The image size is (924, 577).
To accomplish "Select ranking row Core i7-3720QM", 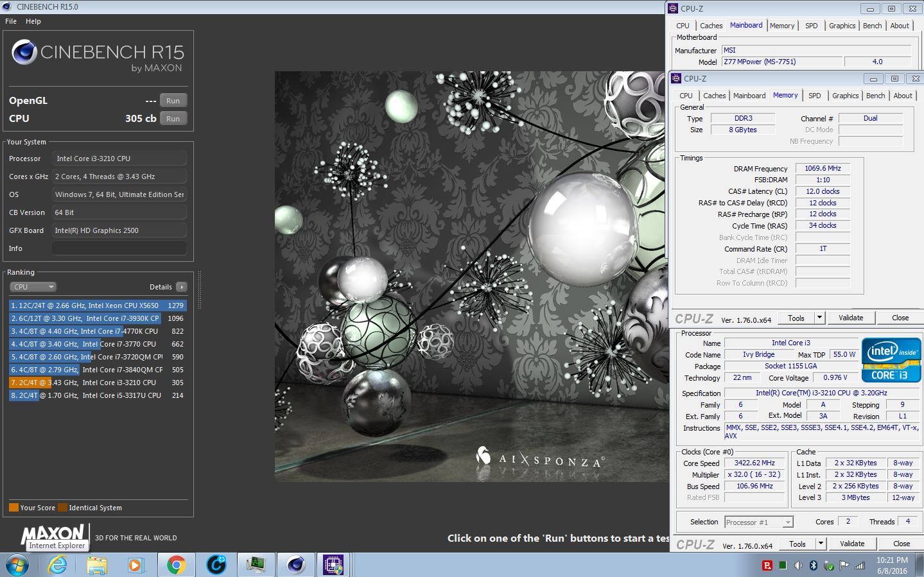I will [x=98, y=357].
